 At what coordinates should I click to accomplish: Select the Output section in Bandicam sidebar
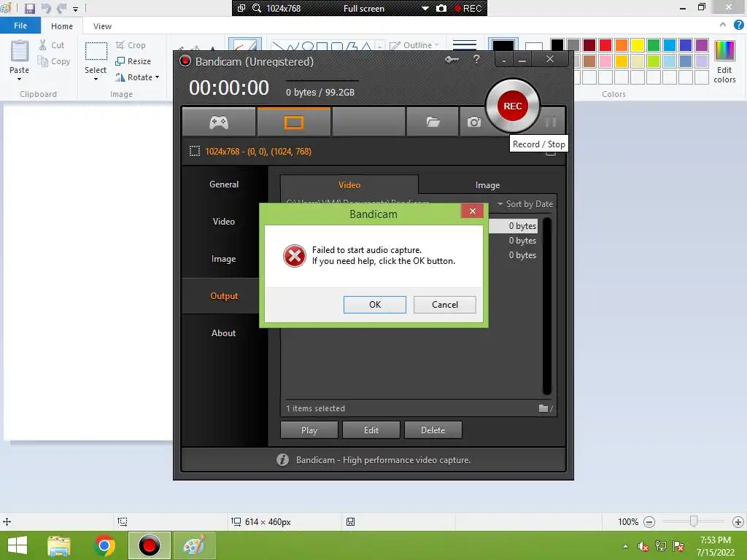(x=224, y=296)
